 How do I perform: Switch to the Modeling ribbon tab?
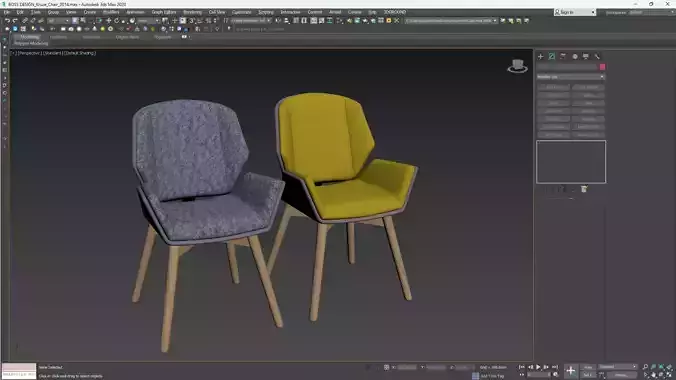29,37
